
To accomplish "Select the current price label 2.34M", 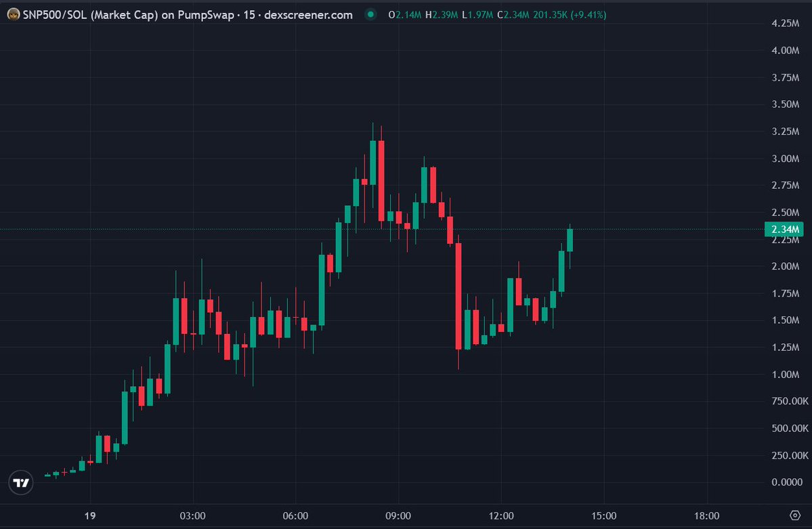I will tap(784, 229).
